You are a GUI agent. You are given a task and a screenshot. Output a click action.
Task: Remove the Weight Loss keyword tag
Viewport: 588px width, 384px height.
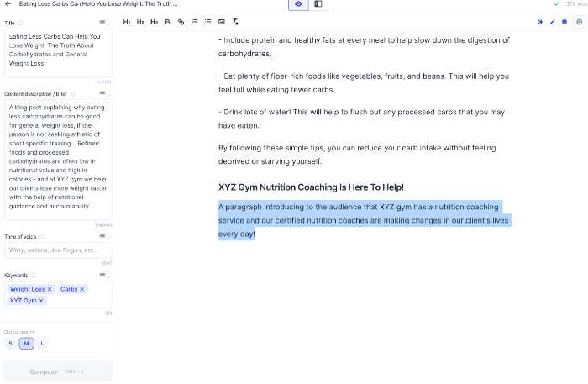tap(50, 289)
